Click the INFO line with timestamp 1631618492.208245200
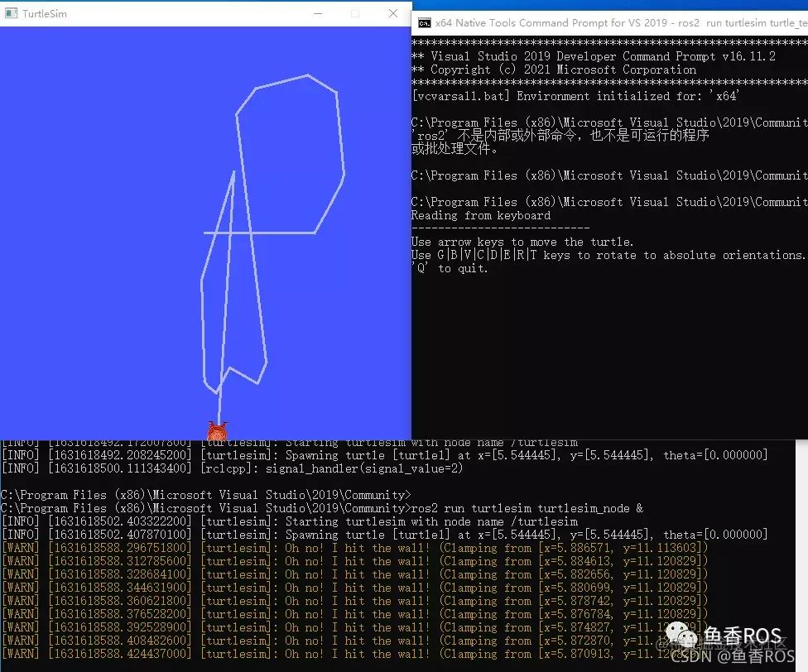Viewport: 808px width, 672px height. point(384,455)
